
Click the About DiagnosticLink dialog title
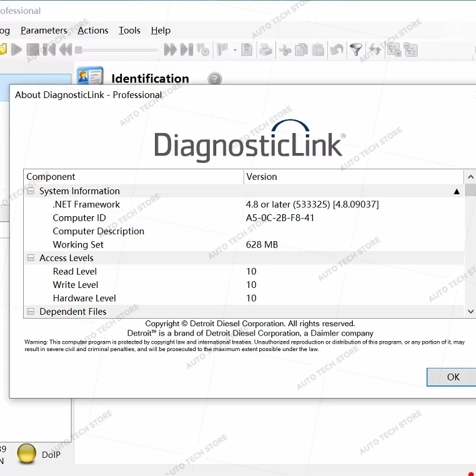[x=88, y=95]
